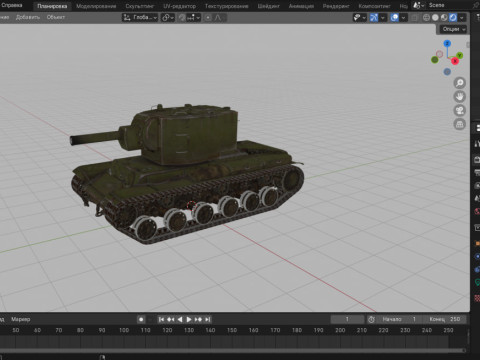Click the pin scene icon at top right

(476, 6)
